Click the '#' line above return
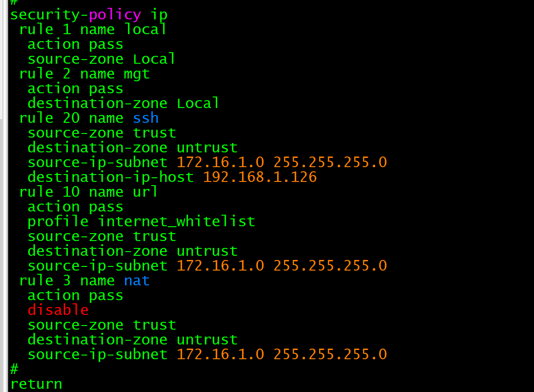 [14, 369]
